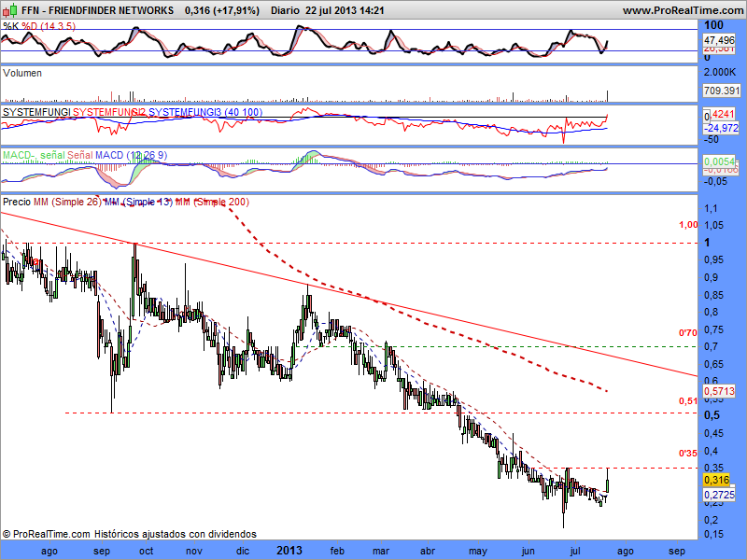Click the stochastic value box 47,496
This screenshot has height=560, width=747.
720,40
